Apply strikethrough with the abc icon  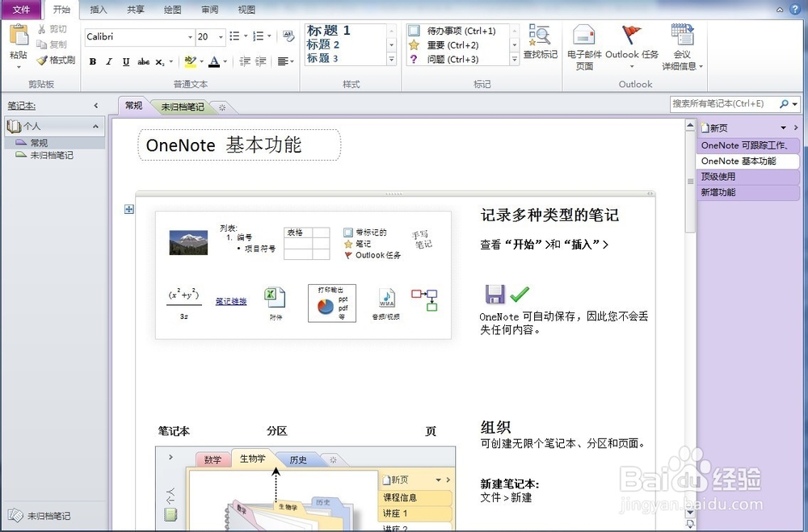tap(144, 61)
